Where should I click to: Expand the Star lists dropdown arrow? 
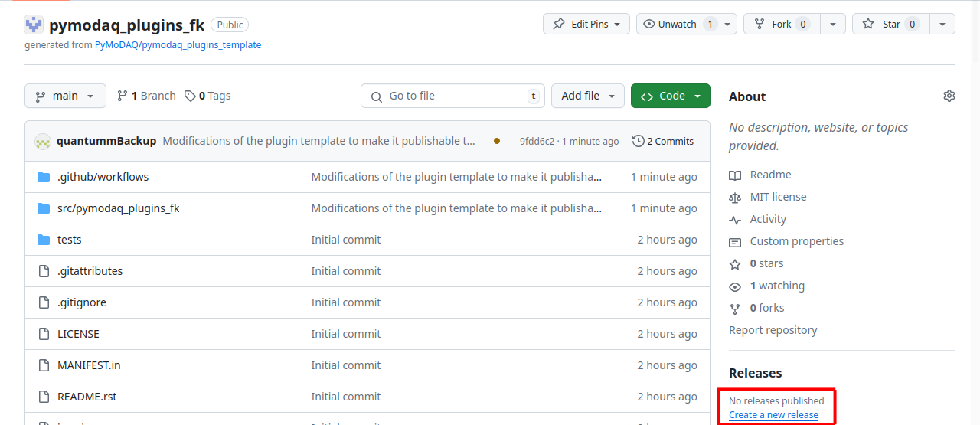click(942, 24)
